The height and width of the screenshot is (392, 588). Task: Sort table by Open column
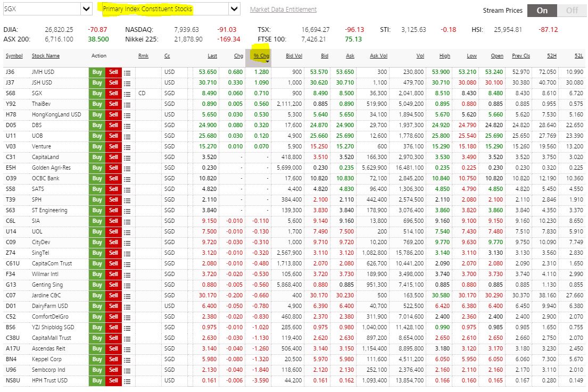pyautogui.click(x=497, y=56)
